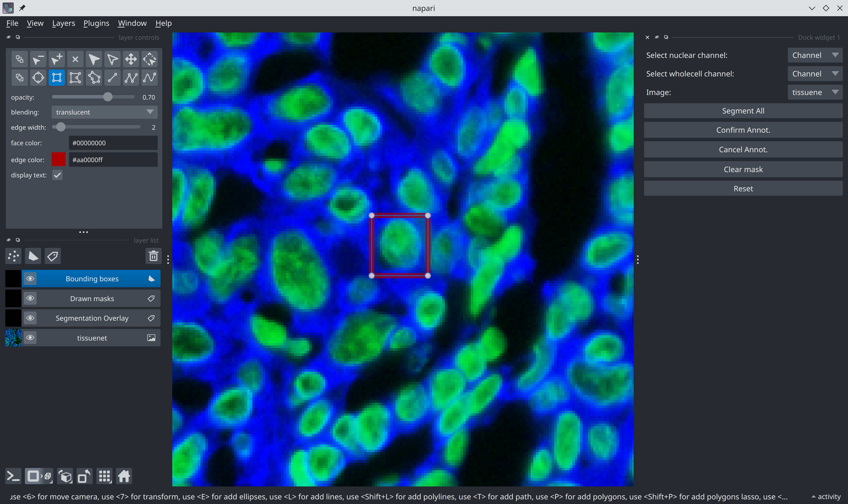848x504 pixels.
Task: Delete selected layer with trash icon
Action: (x=153, y=256)
